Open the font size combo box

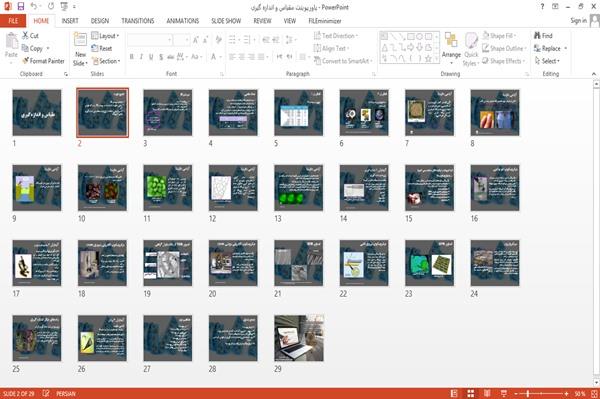pos(181,40)
